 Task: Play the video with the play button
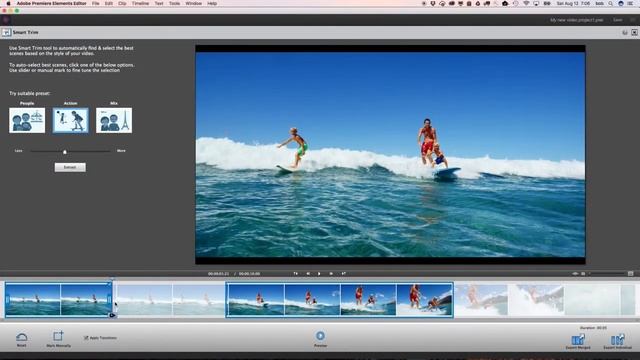(x=319, y=273)
